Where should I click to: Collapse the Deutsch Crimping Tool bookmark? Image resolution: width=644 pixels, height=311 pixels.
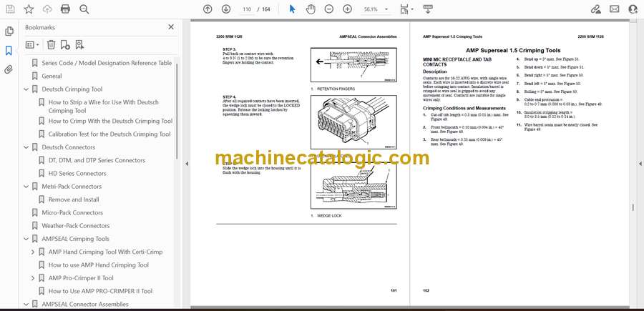pos(26,89)
